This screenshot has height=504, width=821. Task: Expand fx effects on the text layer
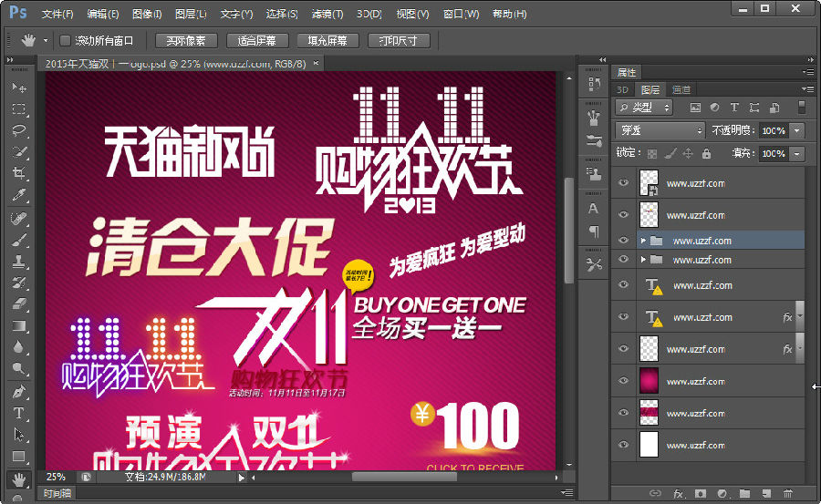point(800,316)
